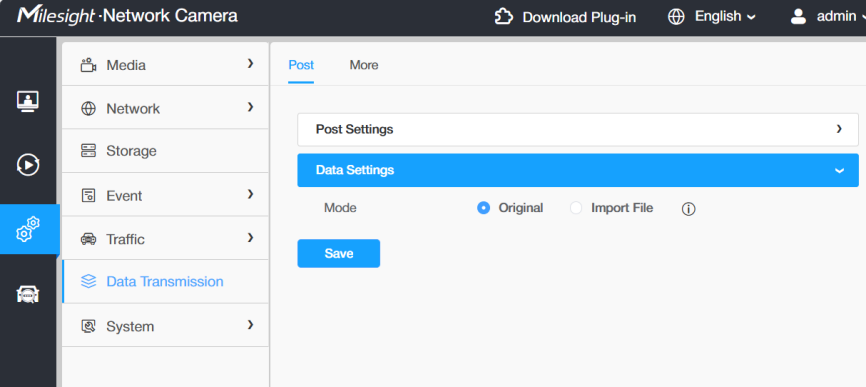Click the info icon beside Import File
Image resolution: width=866 pixels, height=387 pixels.
688,209
